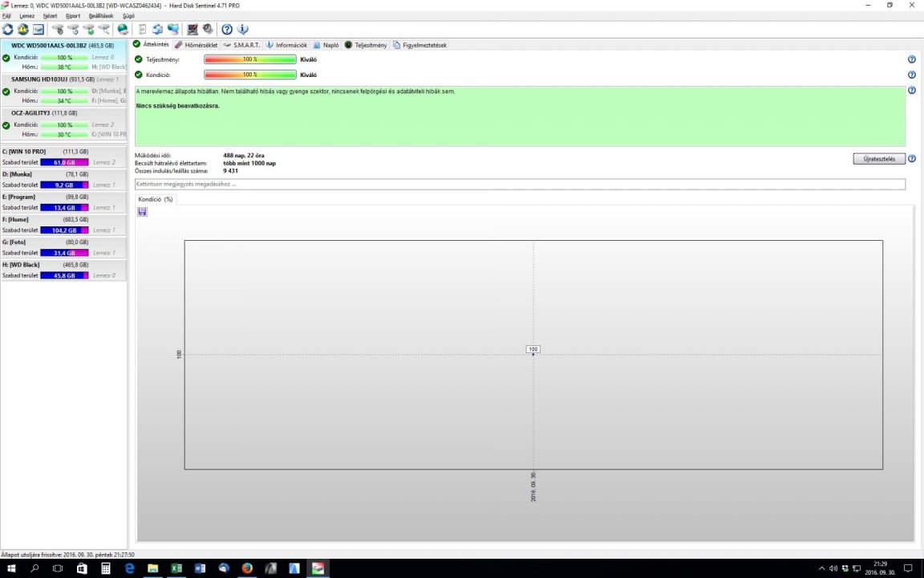
Task: Click the '9 431' start/stop count
Action: tap(230, 171)
